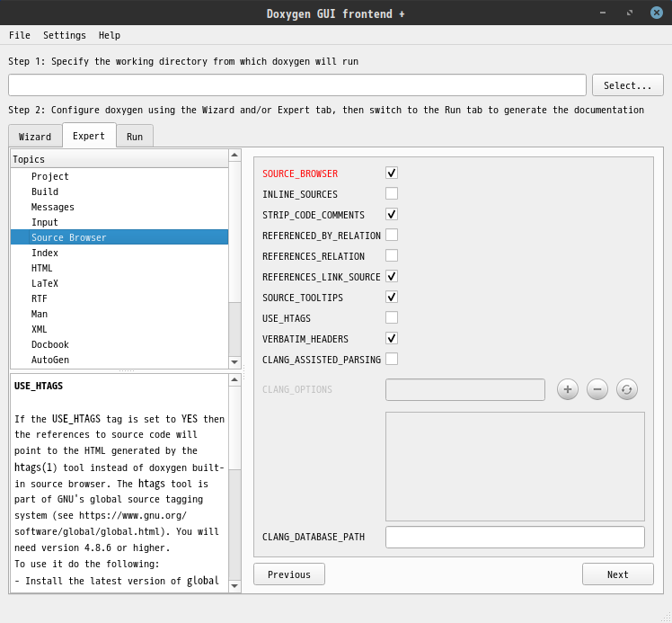
Task: Select the Project topic
Action: click(119, 176)
